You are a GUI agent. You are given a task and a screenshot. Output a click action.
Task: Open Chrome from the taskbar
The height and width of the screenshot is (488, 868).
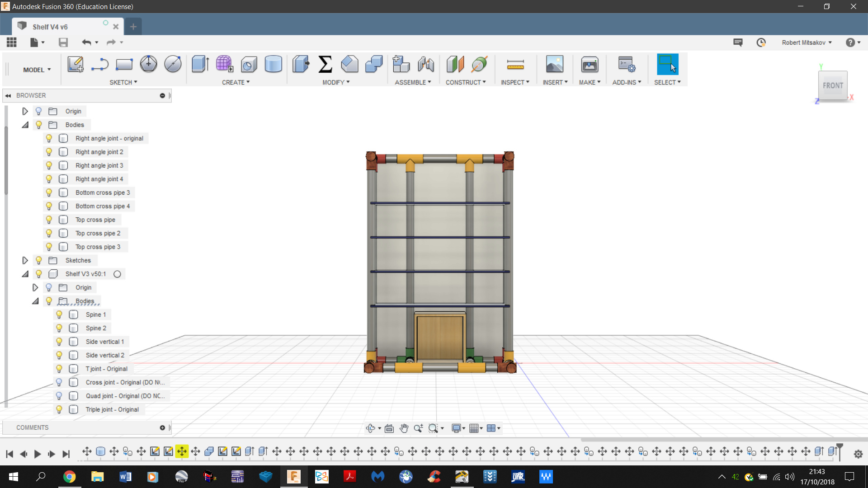click(x=69, y=477)
